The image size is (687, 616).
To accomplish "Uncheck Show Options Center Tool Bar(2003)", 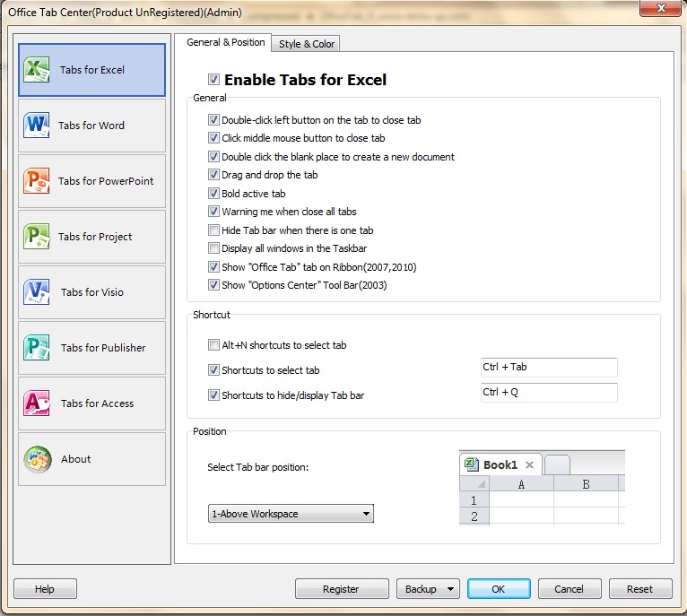I will click(x=213, y=285).
